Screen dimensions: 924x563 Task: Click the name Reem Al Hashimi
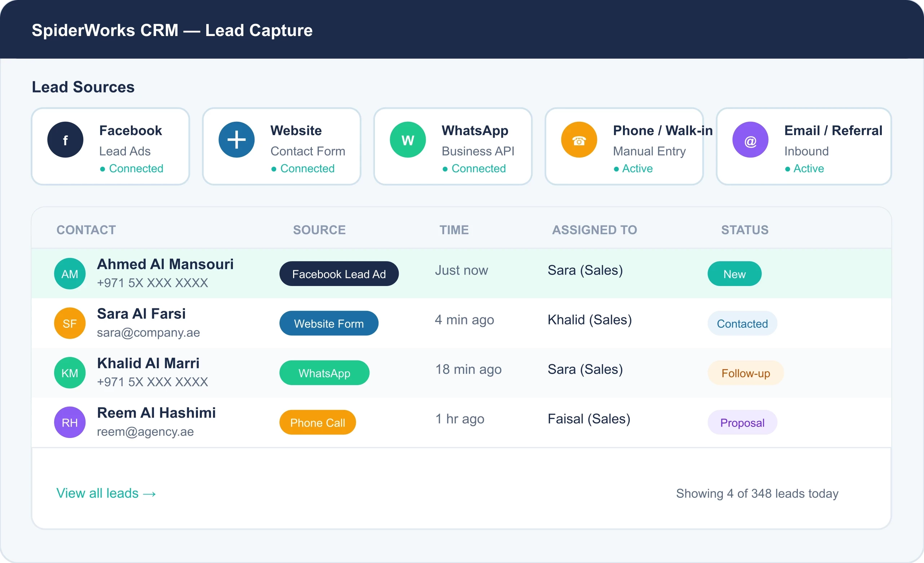coord(156,412)
